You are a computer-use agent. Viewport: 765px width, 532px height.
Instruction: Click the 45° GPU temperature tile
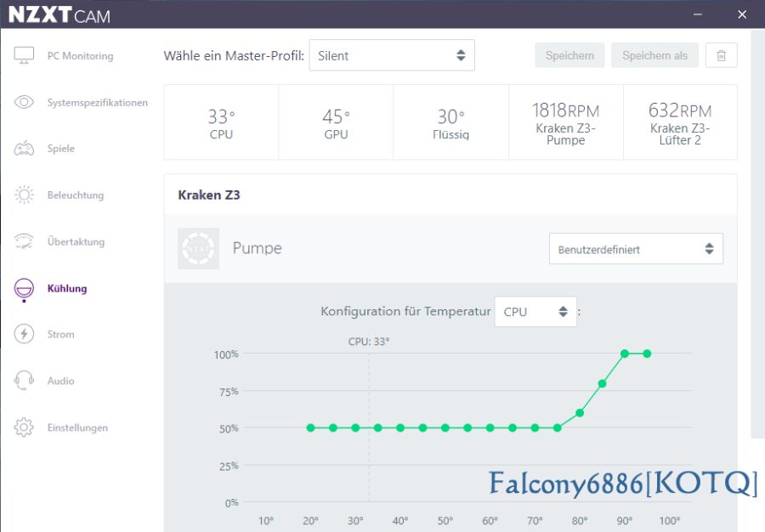click(x=336, y=122)
